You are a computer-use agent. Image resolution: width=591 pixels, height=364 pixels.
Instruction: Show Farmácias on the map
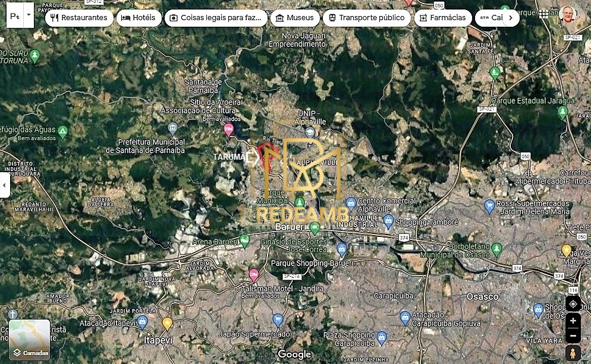click(443, 18)
